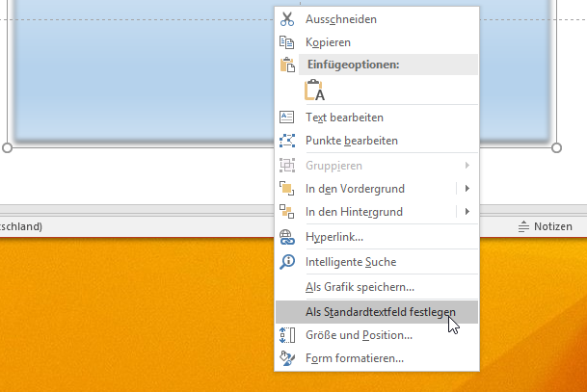This screenshot has width=587, height=392.
Task: Choose Intelligente Suche entry
Action: click(x=377, y=262)
